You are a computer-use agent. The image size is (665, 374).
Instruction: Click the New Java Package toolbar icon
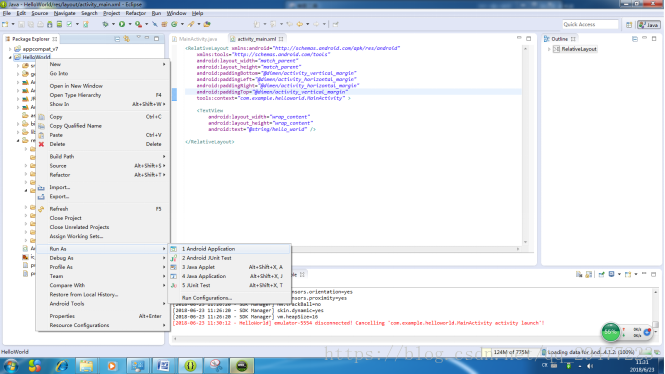click(164, 24)
